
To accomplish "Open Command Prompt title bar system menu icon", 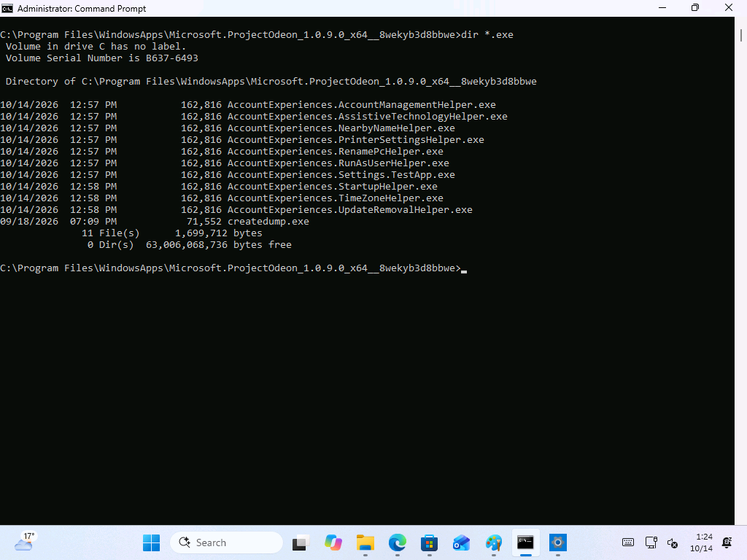I will [x=7, y=8].
